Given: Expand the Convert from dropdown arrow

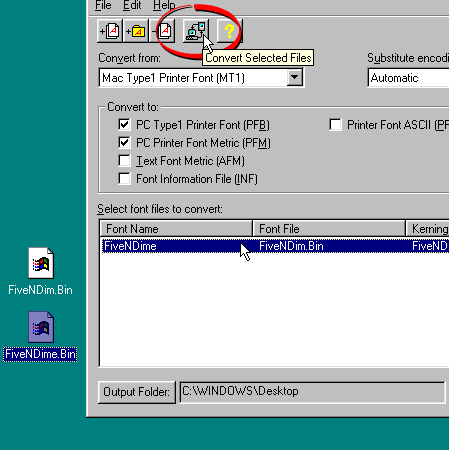Looking at the screenshot, I should point(294,78).
